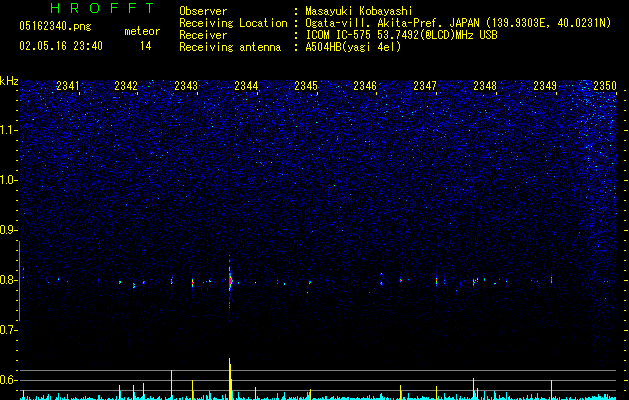This screenshot has height=400, width=629.
Task: Click the 2347 time marker
Action: pyautogui.click(x=425, y=86)
